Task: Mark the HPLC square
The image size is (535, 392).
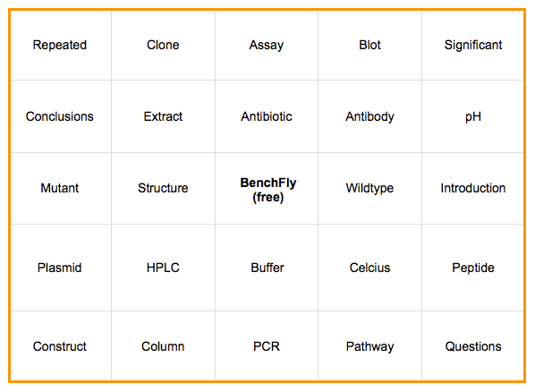Action: [163, 268]
